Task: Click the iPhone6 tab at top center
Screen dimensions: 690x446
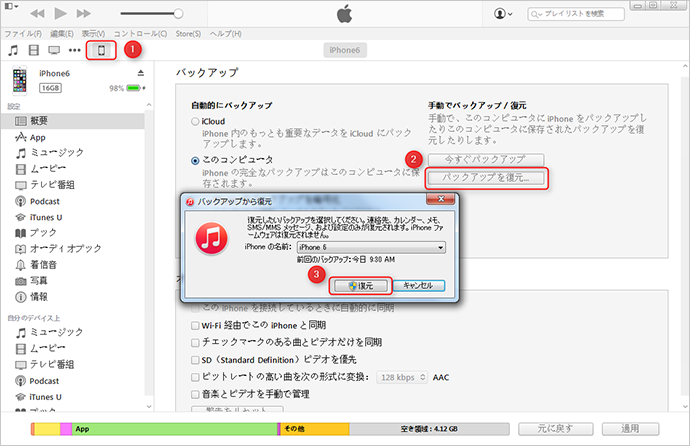Action: [x=345, y=50]
